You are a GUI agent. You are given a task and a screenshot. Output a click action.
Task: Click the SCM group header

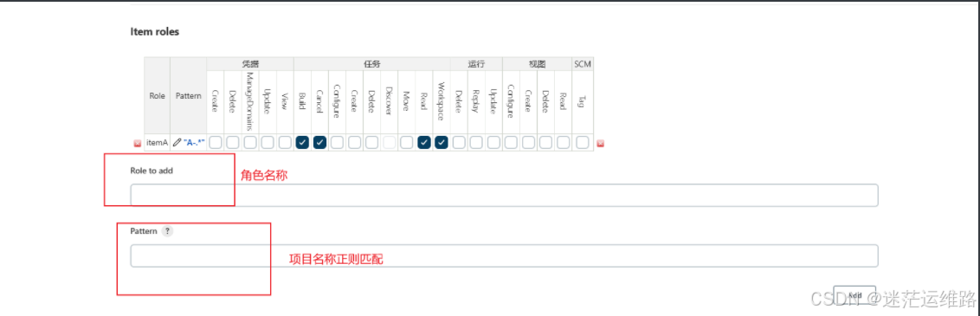(583, 64)
